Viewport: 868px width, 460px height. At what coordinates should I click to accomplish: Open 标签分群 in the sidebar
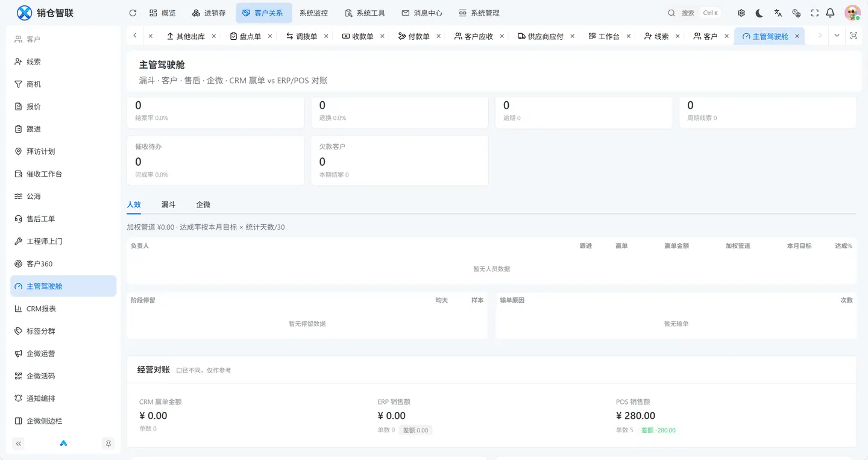click(63, 331)
